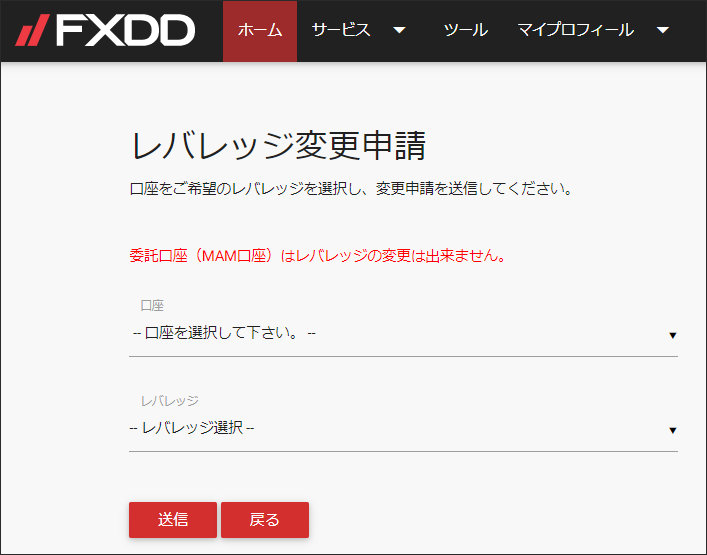Image resolution: width=707 pixels, height=555 pixels.
Task: Expand the サービス dropdown arrow
Action: [399, 31]
